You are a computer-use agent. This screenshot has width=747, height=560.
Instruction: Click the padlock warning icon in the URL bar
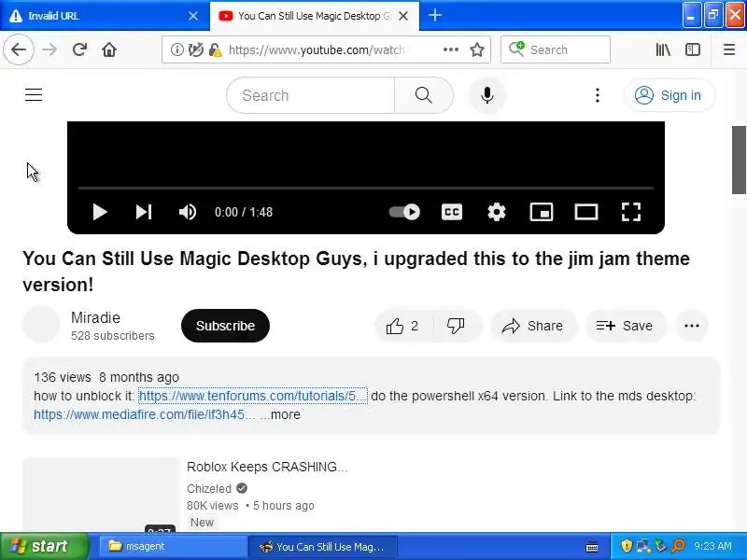point(216,49)
